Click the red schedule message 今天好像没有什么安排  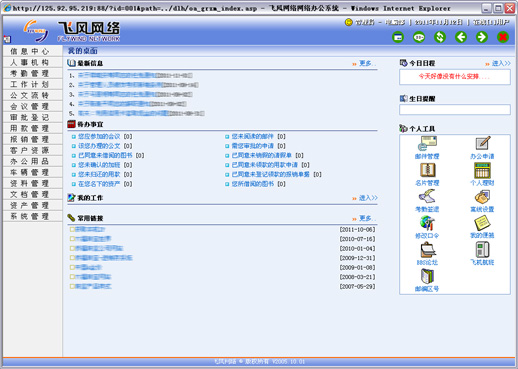[454, 77]
